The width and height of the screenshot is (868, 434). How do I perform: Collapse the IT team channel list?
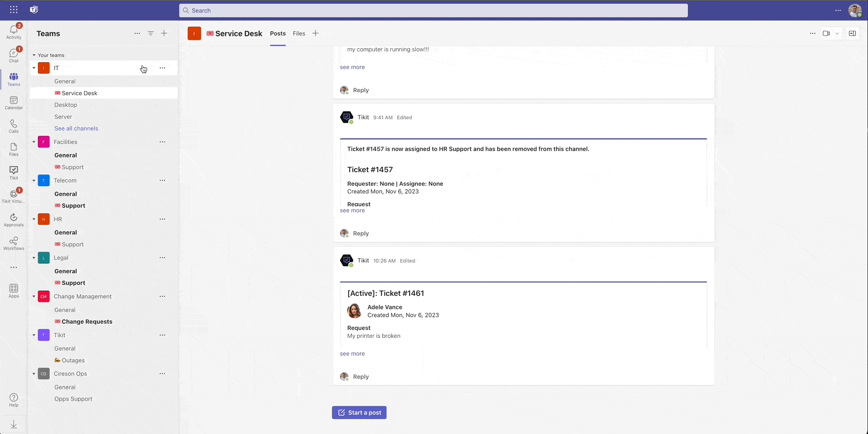(x=34, y=68)
